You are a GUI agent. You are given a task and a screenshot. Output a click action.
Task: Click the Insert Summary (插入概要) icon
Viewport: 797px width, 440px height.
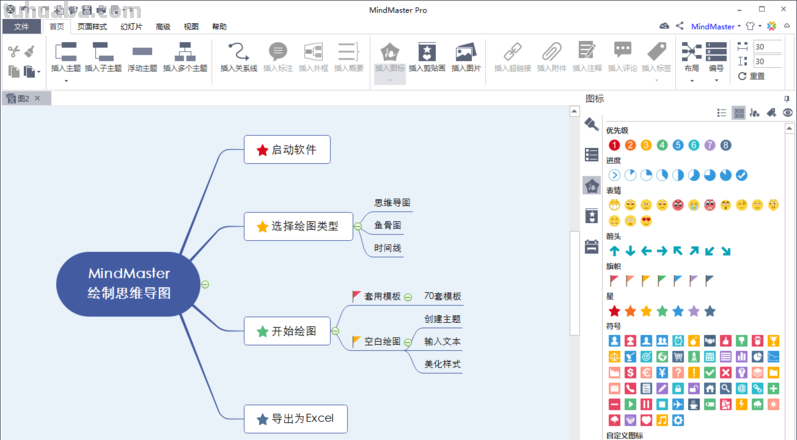(x=349, y=52)
